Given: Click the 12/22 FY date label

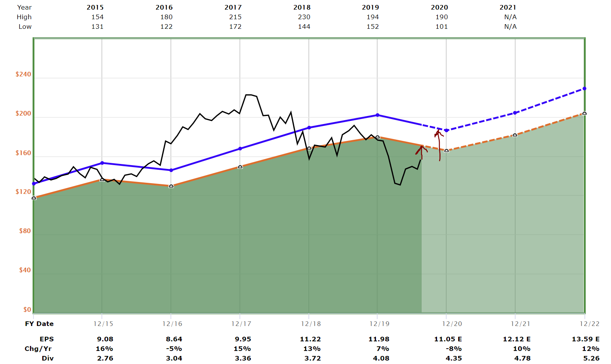Looking at the screenshot, I should tap(589, 324).
